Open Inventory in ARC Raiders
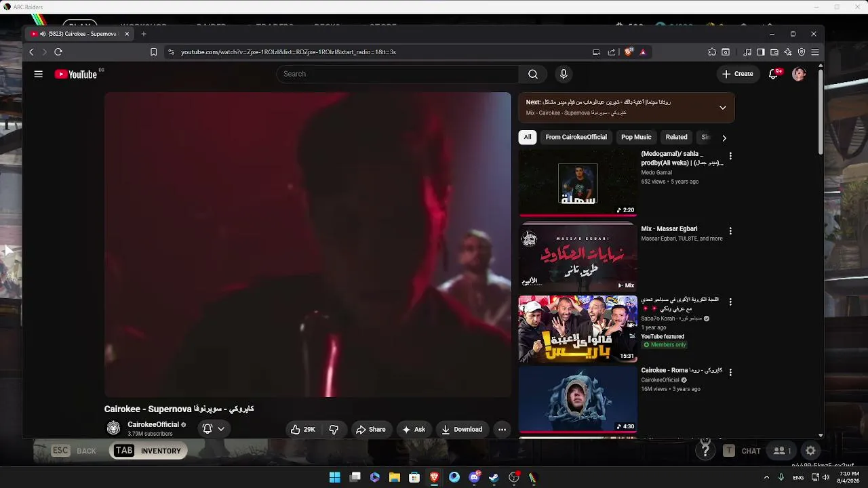The height and width of the screenshot is (488, 868). (x=149, y=451)
